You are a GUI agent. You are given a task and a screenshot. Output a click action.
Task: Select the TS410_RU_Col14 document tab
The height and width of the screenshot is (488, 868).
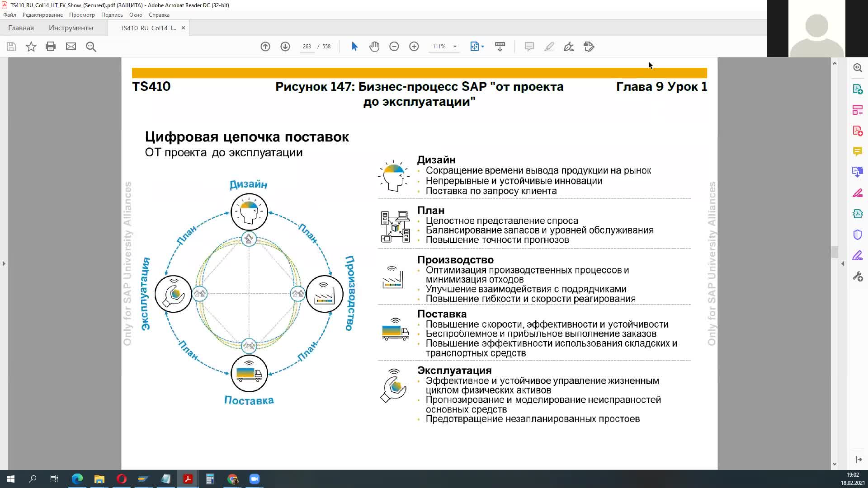[148, 28]
